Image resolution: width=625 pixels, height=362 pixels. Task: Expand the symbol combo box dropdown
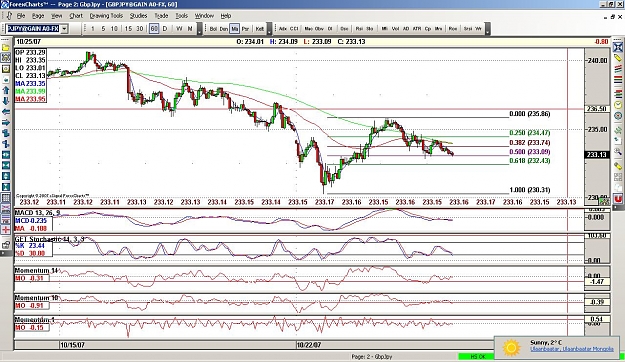pyautogui.click(x=64, y=29)
